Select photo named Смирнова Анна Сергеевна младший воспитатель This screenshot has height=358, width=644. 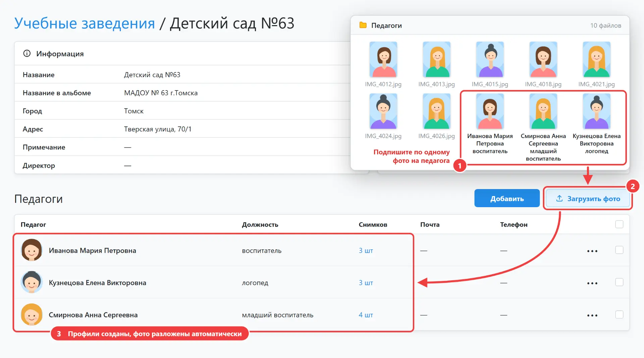click(543, 111)
